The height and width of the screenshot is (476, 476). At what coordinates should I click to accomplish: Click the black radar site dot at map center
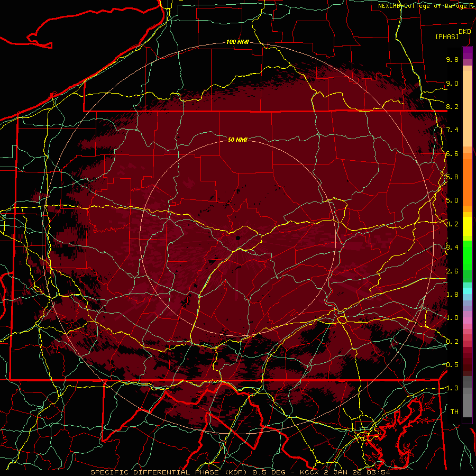click(237, 238)
